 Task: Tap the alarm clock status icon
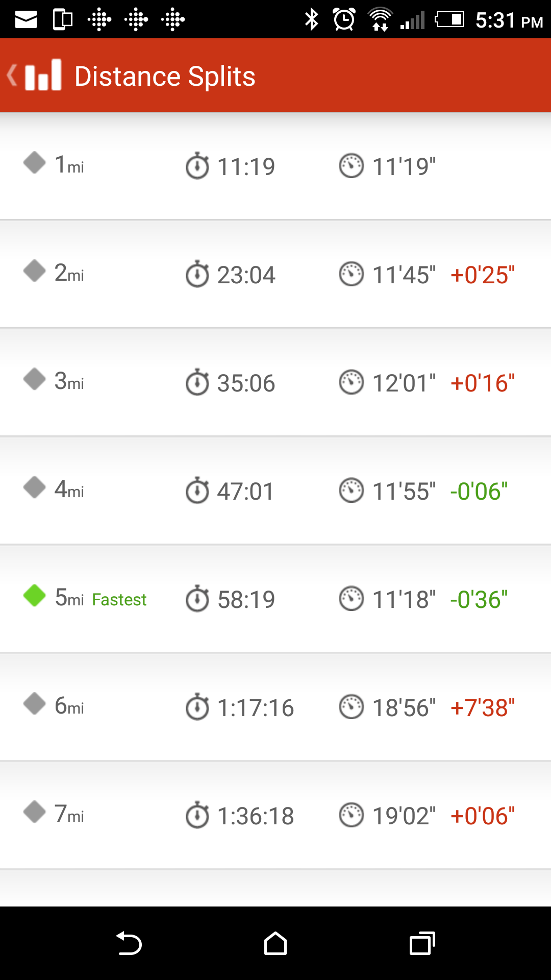click(x=344, y=19)
